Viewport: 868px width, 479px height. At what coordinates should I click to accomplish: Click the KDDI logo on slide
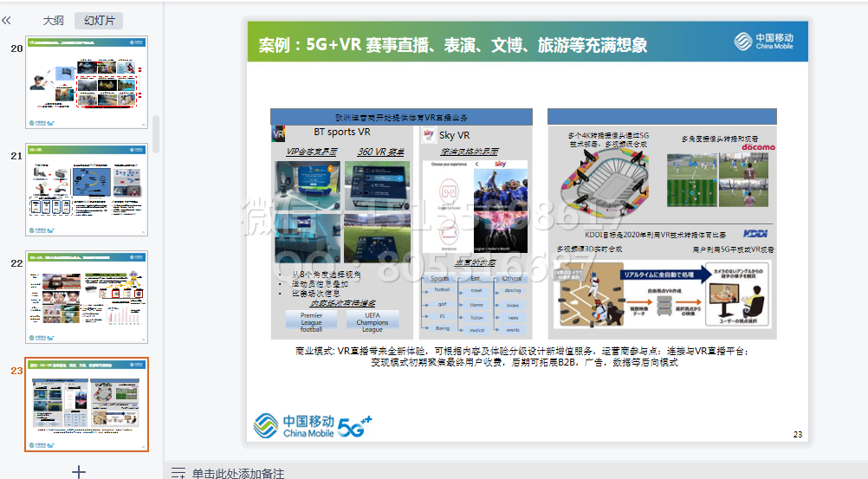(x=755, y=234)
